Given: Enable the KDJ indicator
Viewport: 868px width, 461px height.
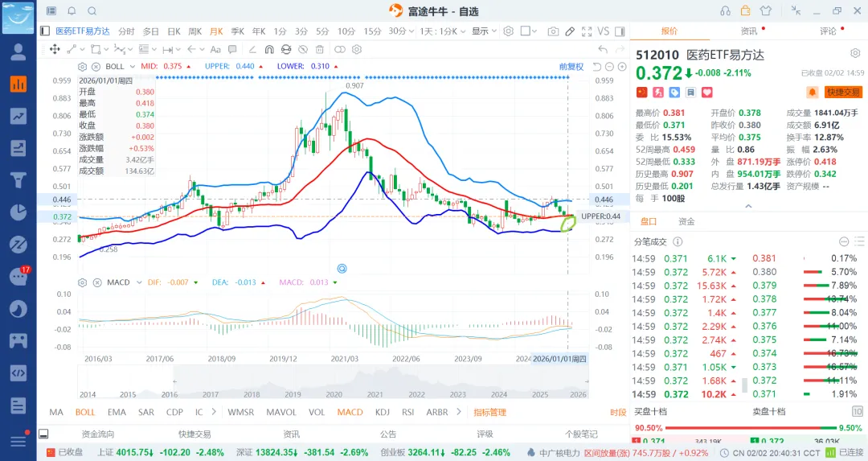Looking at the screenshot, I should [x=383, y=412].
